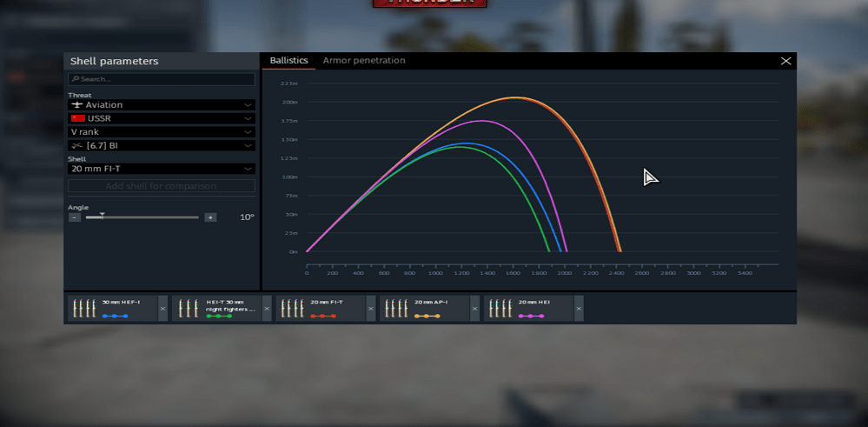Increase angle with the plus button
This screenshot has height=427, width=868.
pos(210,217)
